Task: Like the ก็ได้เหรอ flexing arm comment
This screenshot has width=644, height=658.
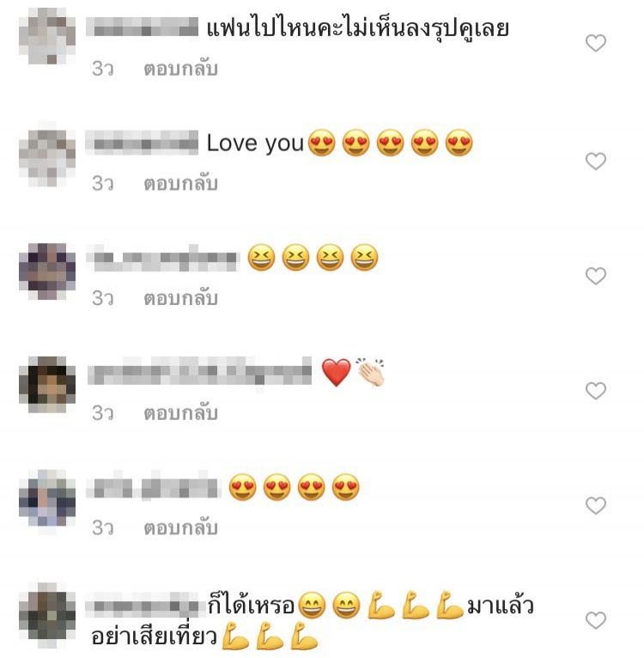Action: (596, 620)
